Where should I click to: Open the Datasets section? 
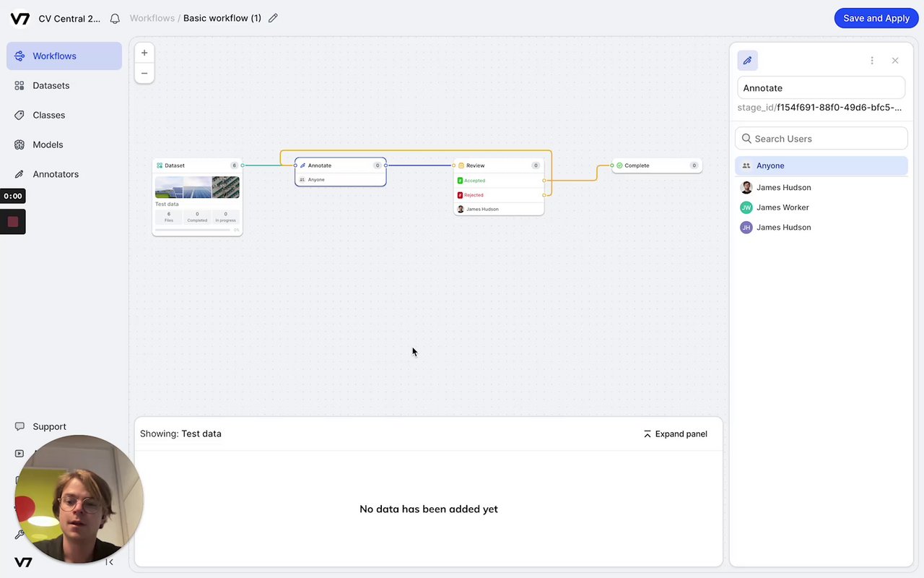[x=51, y=85]
